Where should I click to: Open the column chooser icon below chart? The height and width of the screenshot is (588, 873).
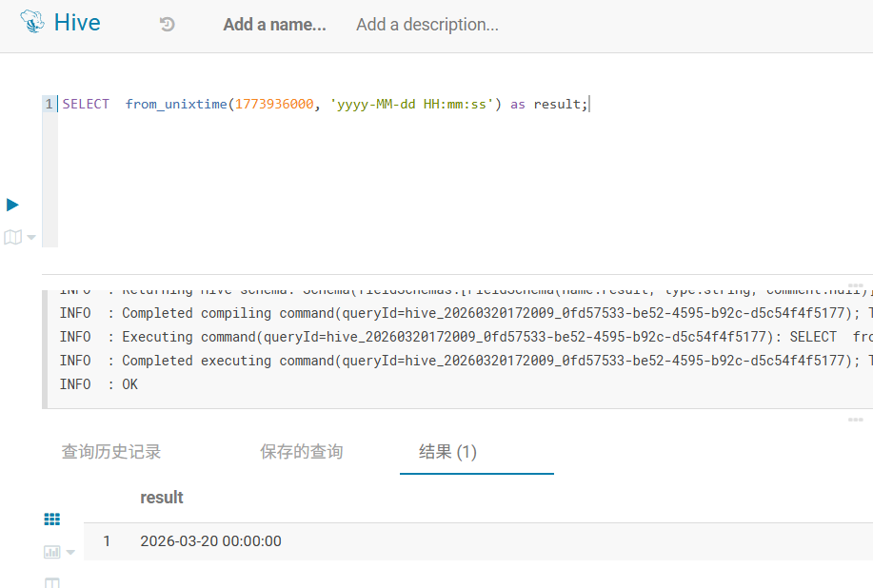tap(52, 581)
